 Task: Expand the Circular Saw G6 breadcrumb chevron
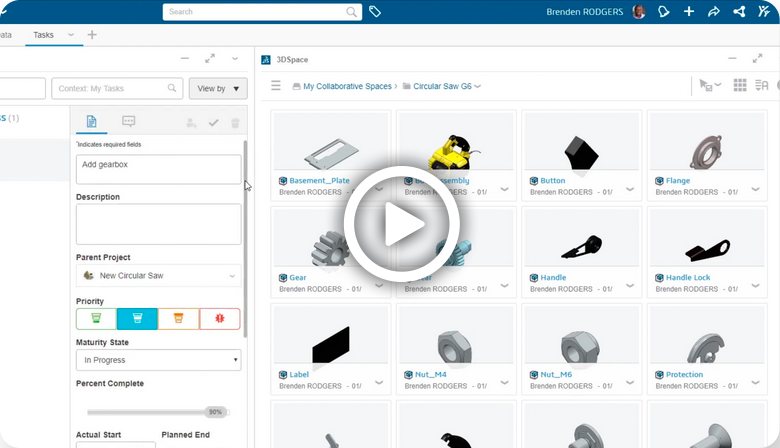(478, 87)
